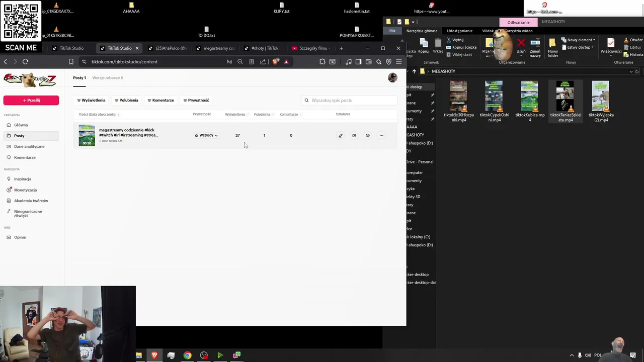Expand the Wszyscy privacy dropdown for the post
644x362 pixels.
pos(206,135)
